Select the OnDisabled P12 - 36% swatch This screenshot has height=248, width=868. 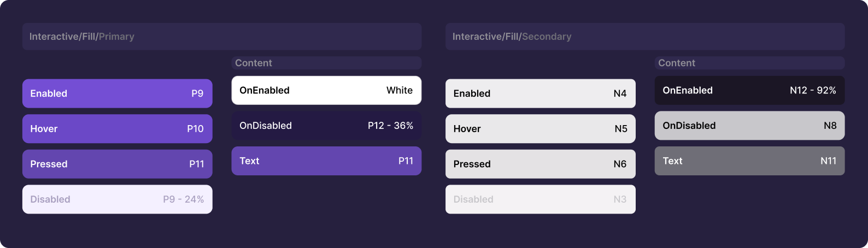[x=326, y=126]
